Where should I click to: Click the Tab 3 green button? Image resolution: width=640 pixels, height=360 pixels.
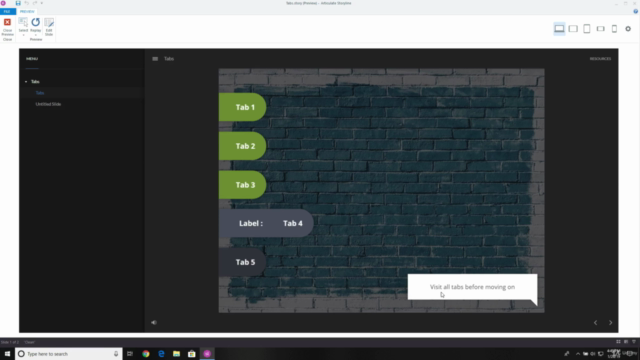pos(242,184)
